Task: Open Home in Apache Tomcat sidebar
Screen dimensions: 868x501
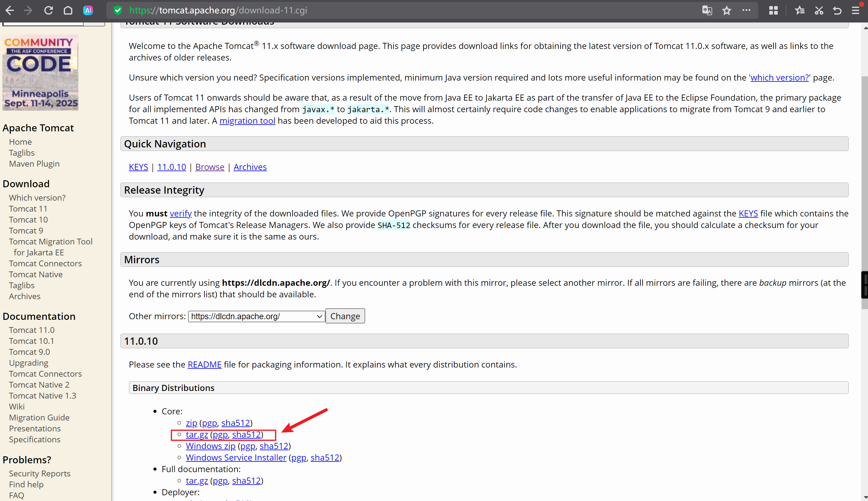Action: (x=20, y=142)
